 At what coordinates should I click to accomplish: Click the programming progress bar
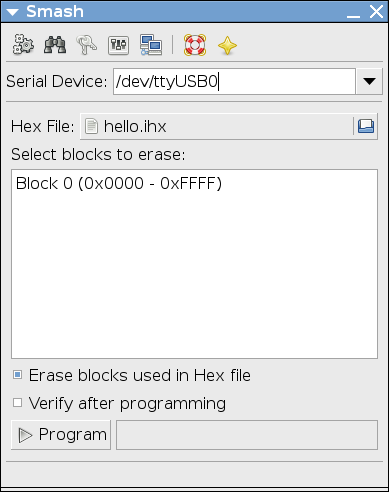tap(247, 435)
